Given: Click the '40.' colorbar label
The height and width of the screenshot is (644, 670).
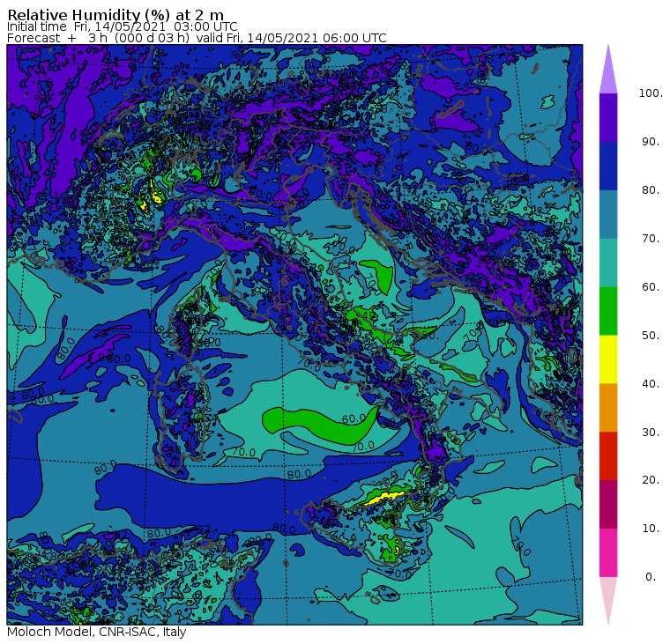Looking at the screenshot, I should click(651, 384).
